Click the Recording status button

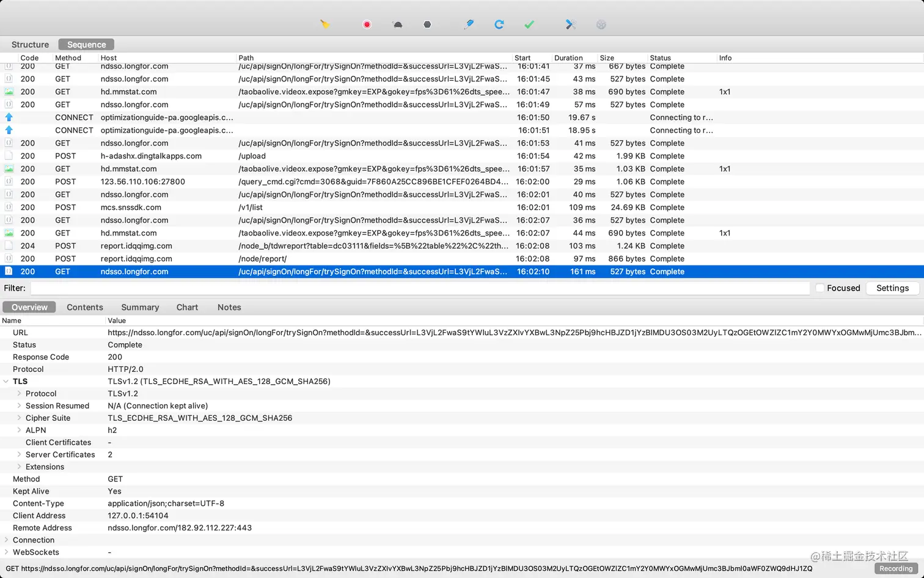896,569
